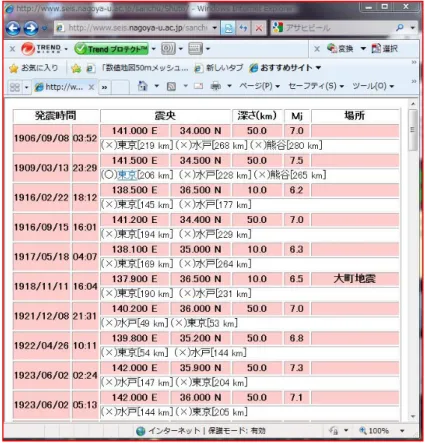Click the zoom 100% button in status bar

click(374, 431)
